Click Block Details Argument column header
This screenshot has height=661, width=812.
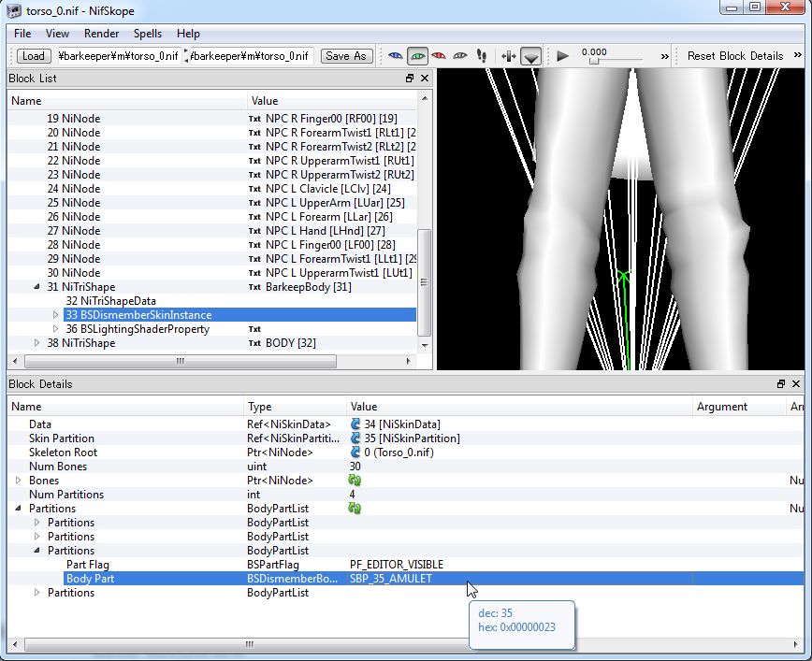click(739, 407)
